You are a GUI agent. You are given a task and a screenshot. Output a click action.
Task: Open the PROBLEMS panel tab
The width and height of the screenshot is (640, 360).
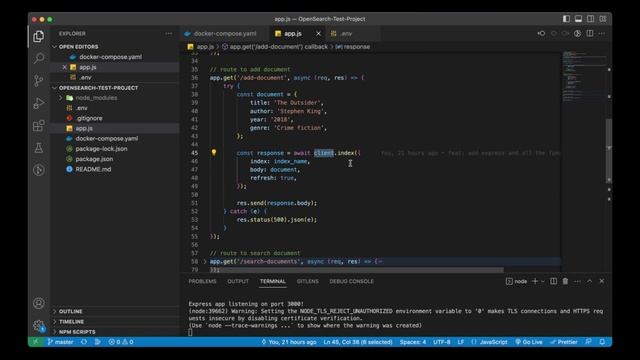pyautogui.click(x=202, y=281)
